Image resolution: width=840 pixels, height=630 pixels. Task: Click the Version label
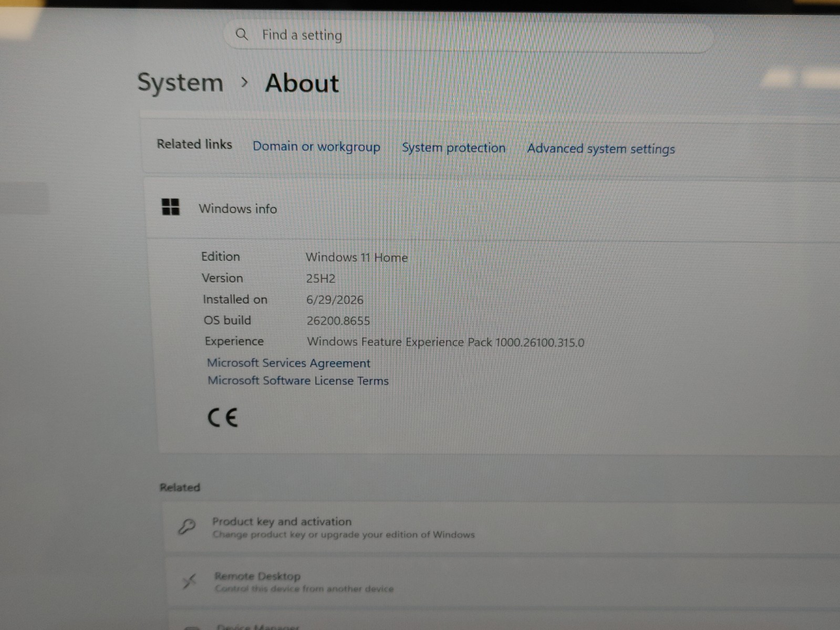(x=222, y=278)
